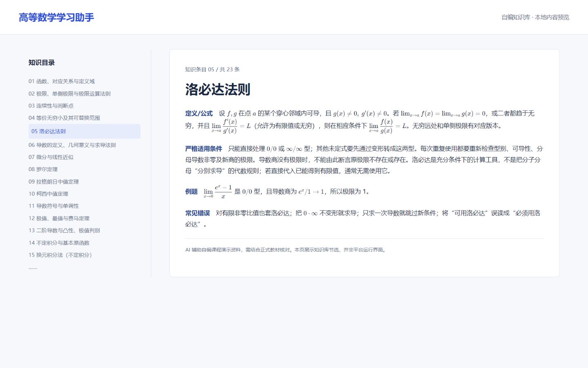Viewport: 588px width, 368px height.
Task: Click 自编知识库 · 本地内容预览 header text
Action: (x=535, y=17)
